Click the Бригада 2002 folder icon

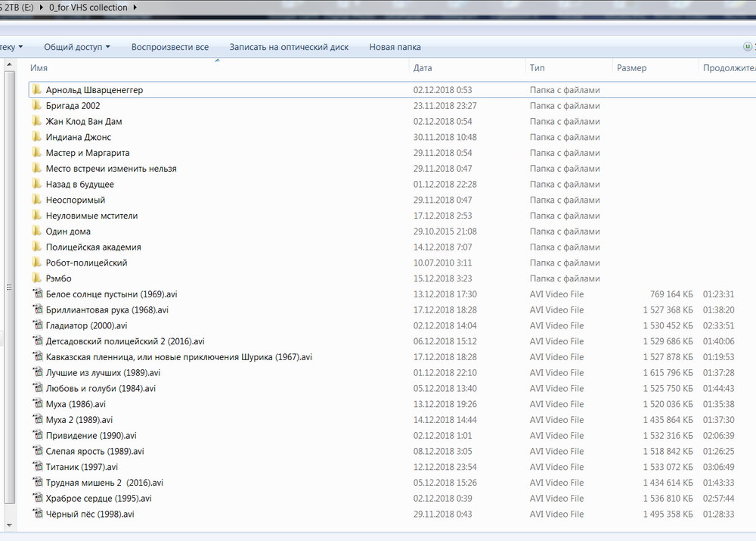[36, 106]
